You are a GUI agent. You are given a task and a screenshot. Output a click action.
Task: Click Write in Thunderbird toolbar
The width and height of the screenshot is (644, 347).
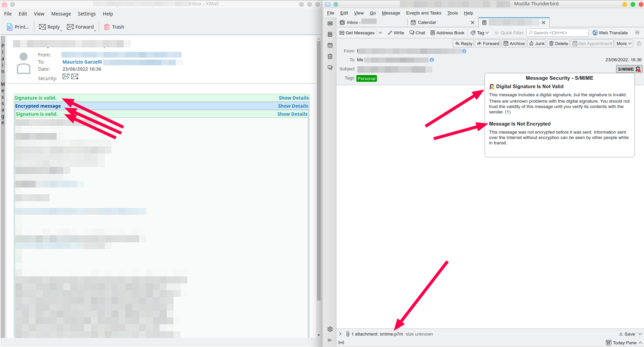tap(396, 33)
